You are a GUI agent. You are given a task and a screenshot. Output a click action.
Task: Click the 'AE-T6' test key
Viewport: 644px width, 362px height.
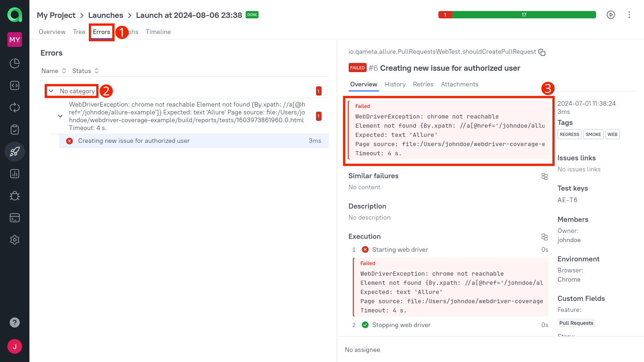[567, 200]
